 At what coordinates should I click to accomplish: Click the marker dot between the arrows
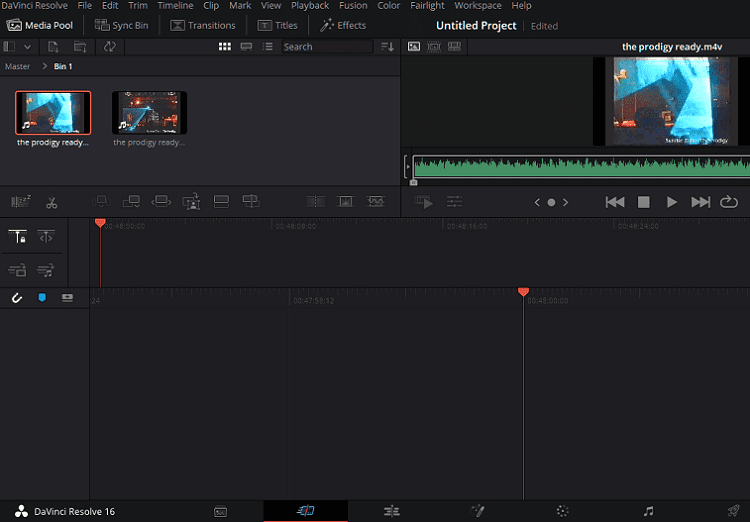pyautogui.click(x=551, y=202)
